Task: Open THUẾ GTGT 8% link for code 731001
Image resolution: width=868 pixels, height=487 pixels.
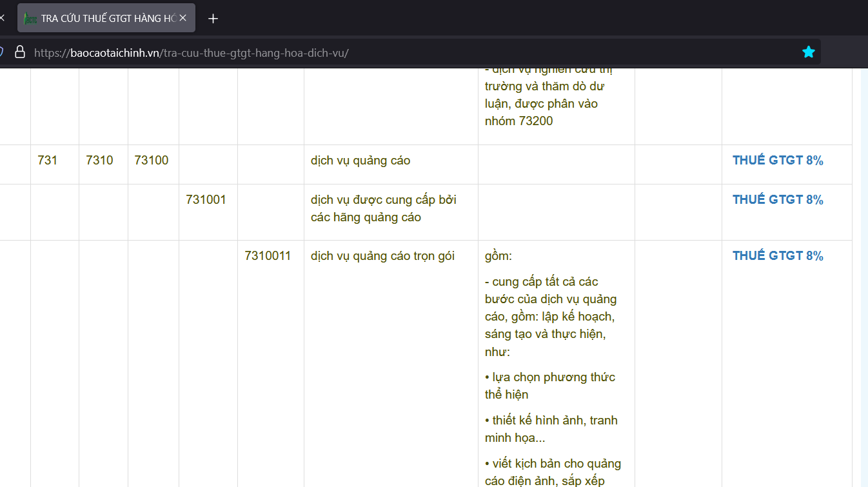Action: point(777,200)
